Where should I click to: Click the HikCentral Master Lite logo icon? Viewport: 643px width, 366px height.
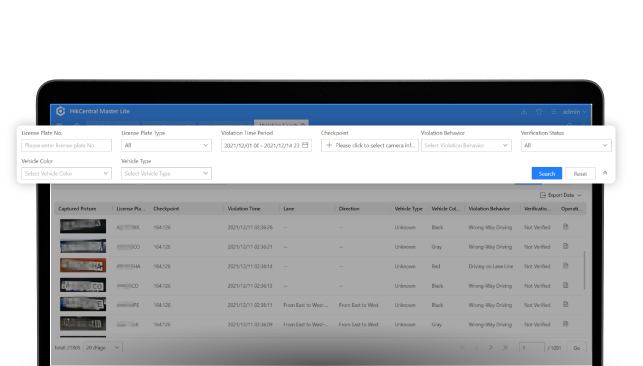click(x=60, y=111)
